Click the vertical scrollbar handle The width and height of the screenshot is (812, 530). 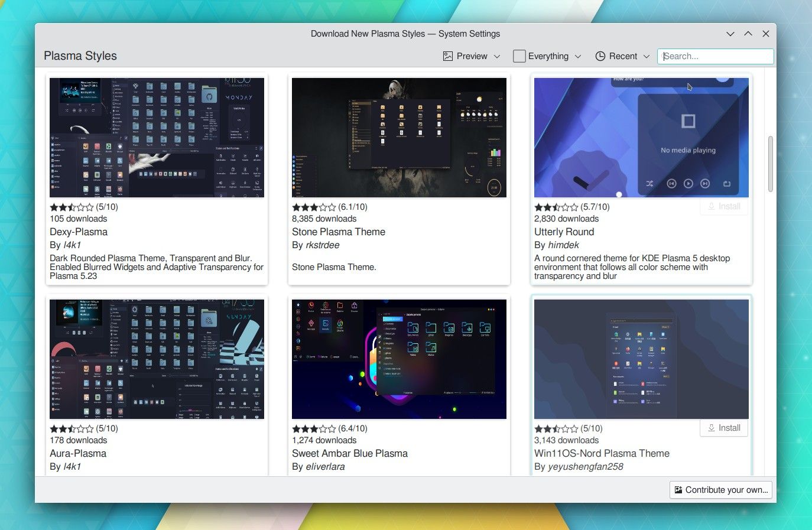pyautogui.click(x=770, y=164)
